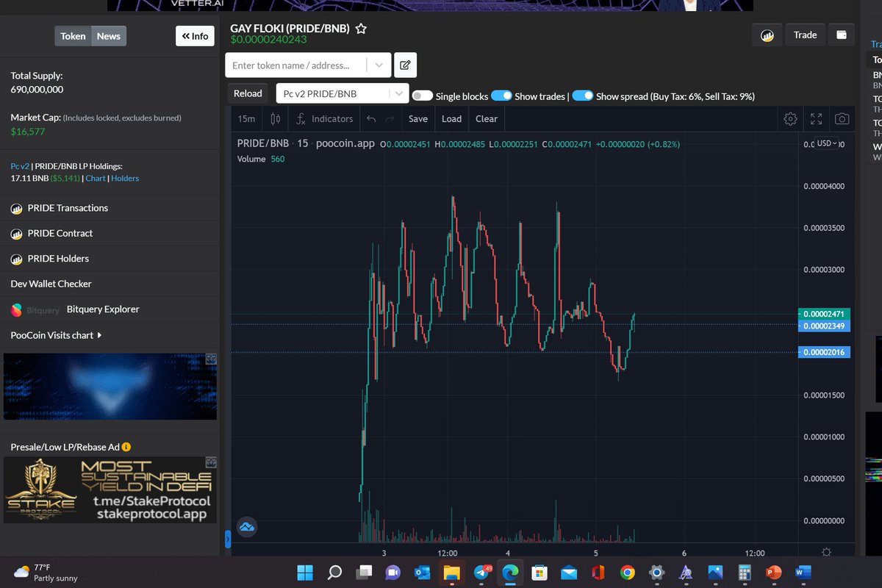Click the PooCoin icon beside PRIDE Holders
This screenshot has height=588, width=882.
pos(17,259)
